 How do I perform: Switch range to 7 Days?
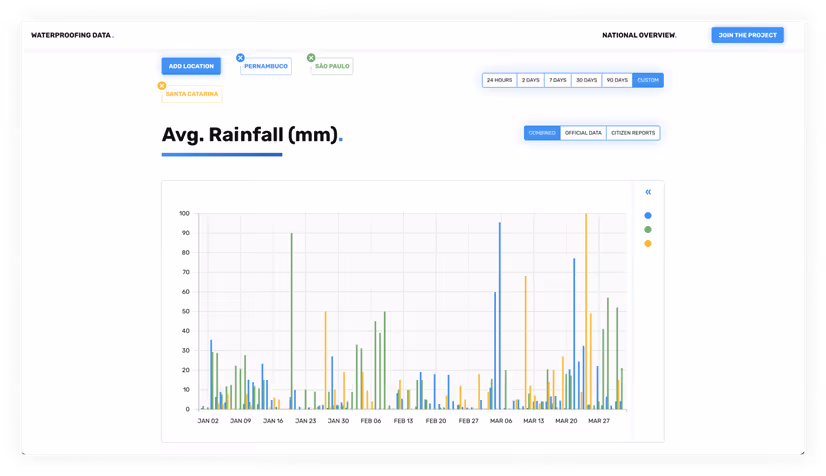[x=558, y=80]
